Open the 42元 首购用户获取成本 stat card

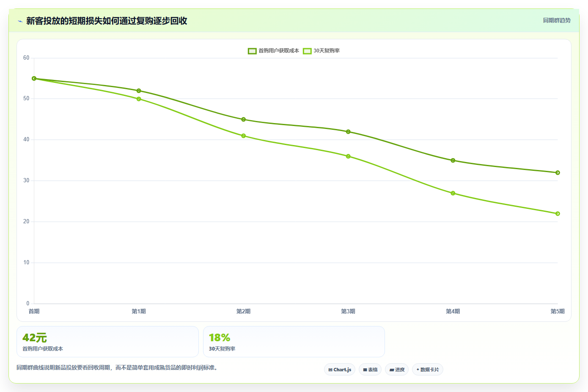[107, 342]
